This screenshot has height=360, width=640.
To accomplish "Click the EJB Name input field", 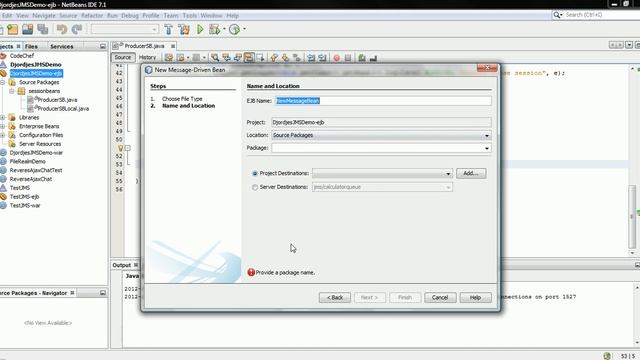I will 383,101.
